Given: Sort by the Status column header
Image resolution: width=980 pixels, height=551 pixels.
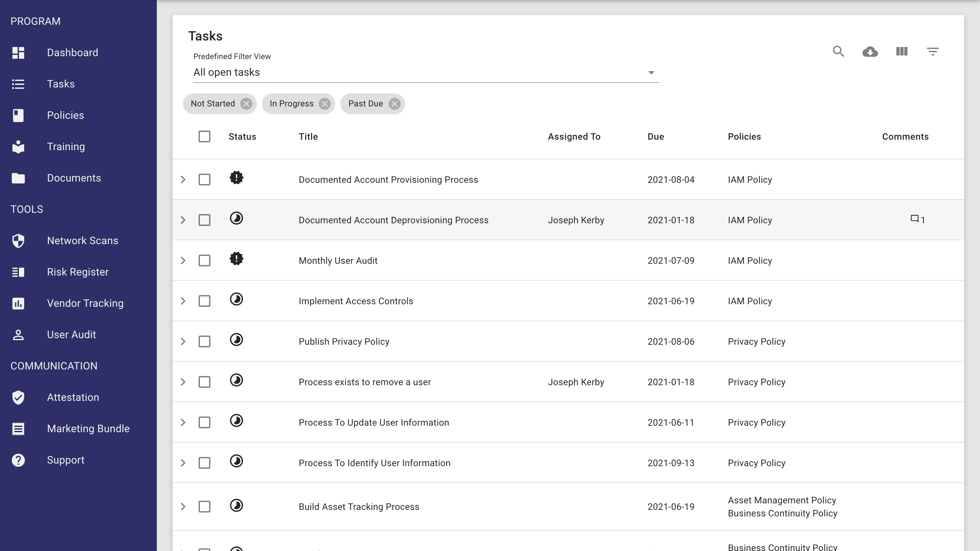Looking at the screenshot, I should pyautogui.click(x=242, y=136).
